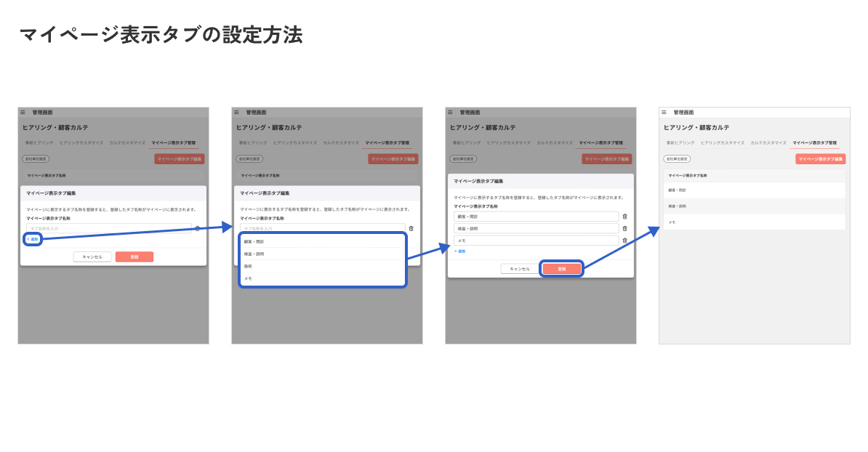Open the hamburger menu in the second panel

(x=236, y=113)
